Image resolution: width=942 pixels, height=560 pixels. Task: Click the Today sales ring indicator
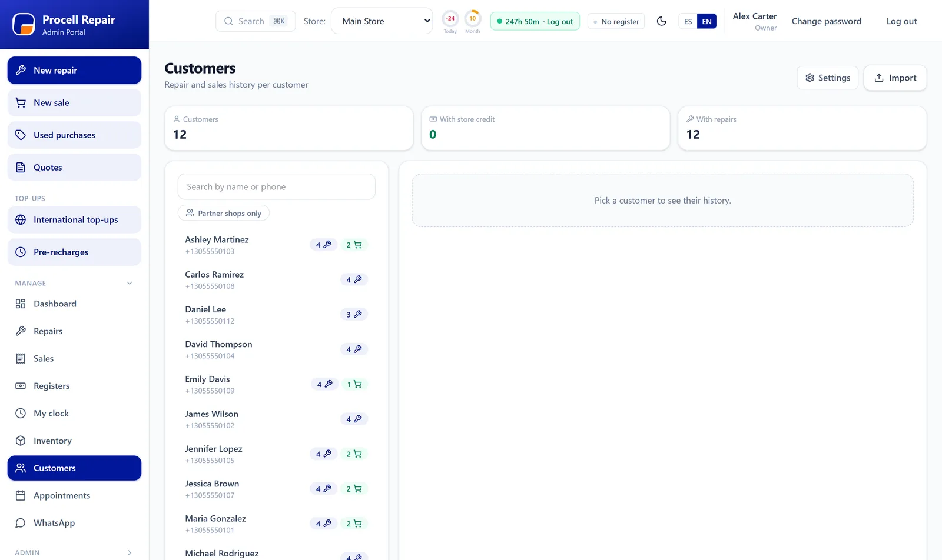pos(450,18)
